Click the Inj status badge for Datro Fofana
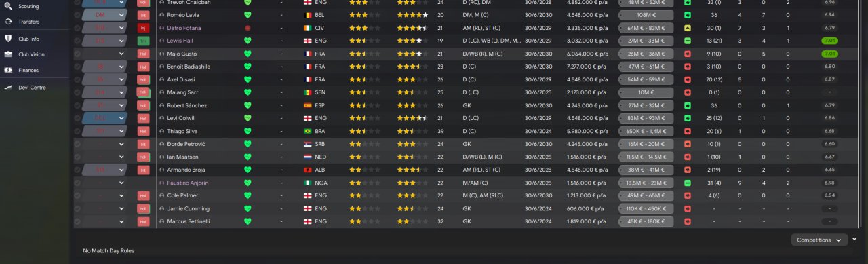 143,28
